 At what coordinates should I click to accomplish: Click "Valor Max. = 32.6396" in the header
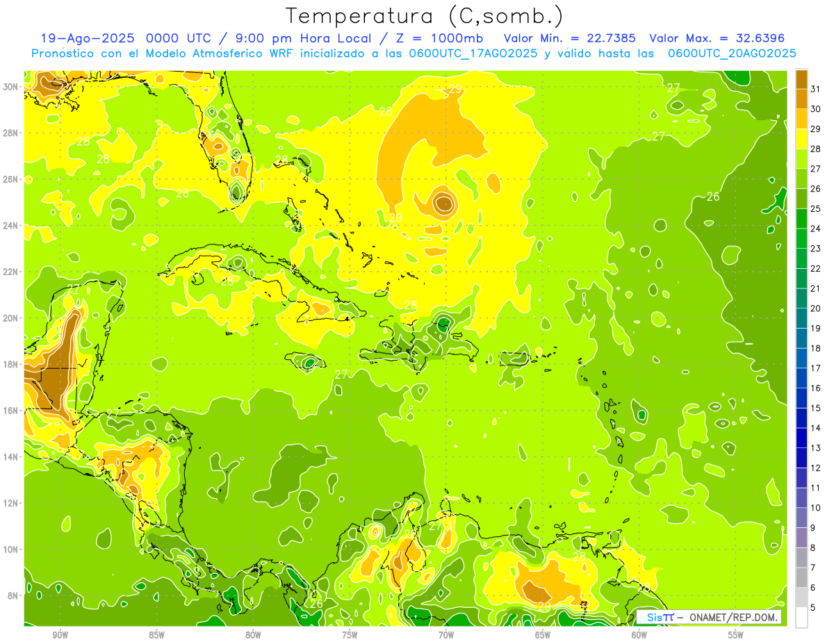coord(717,38)
